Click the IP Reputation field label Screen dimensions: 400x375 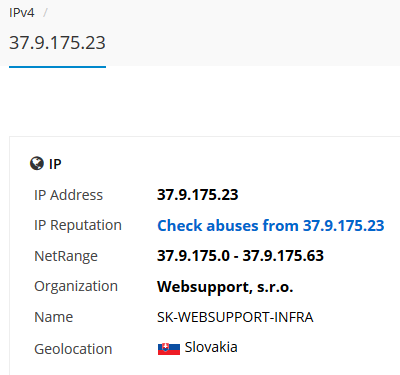tap(78, 225)
